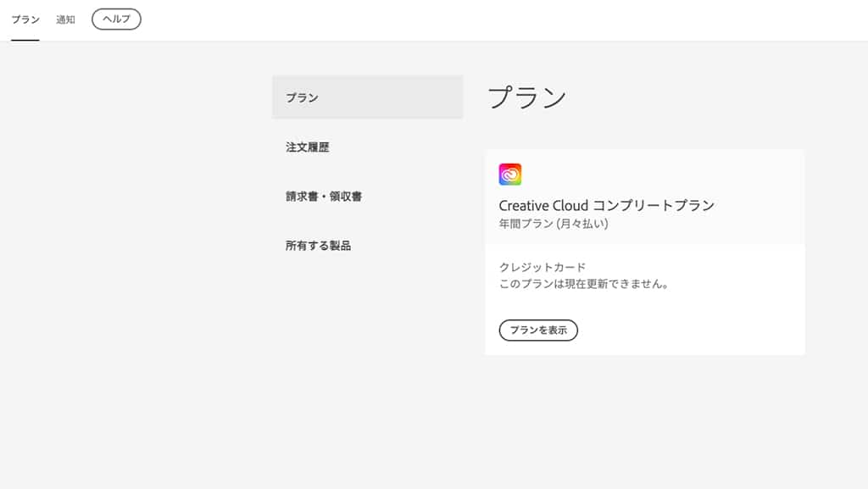
Task: Click the Creative Cloud rainbow icon
Action: click(x=509, y=175)
